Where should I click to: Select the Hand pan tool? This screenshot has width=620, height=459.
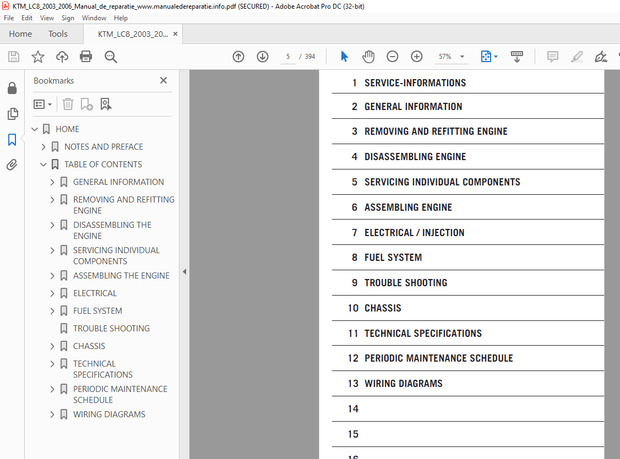[x=368, y=57]
